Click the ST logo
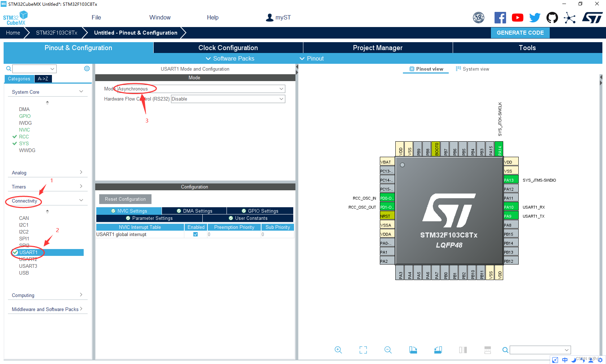The height and width of the screenshot is (364, 606). (x=592, y=18)
